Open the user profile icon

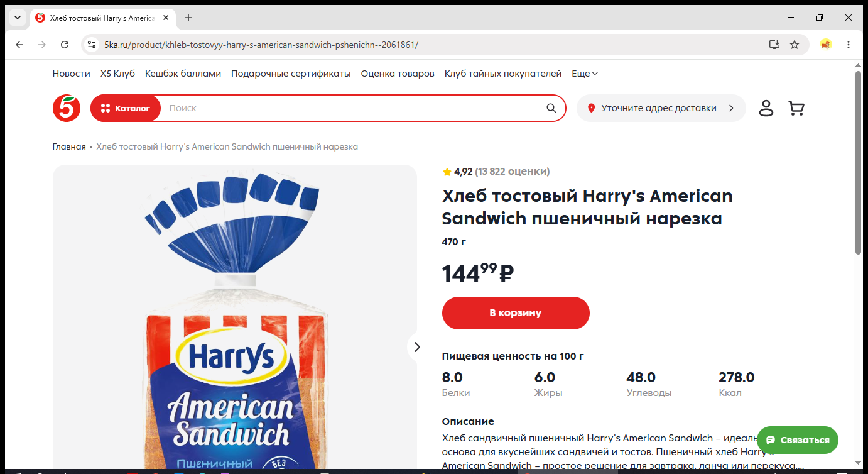[x=766, y=108]
